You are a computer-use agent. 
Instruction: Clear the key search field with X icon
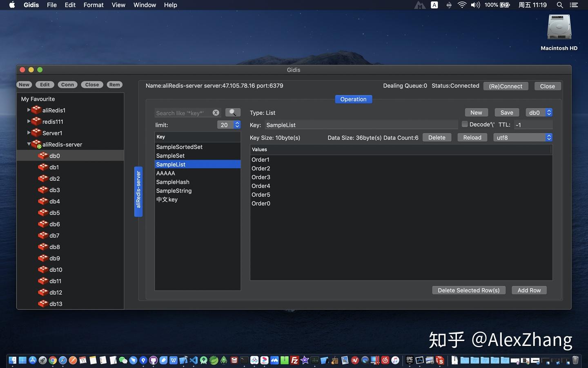[216, 113]
